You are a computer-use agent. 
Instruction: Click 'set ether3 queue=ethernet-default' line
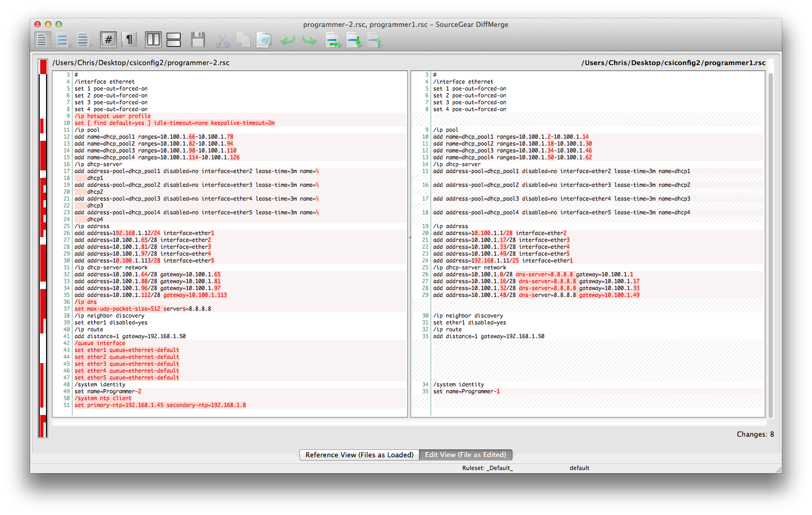(x=127, y=364)
